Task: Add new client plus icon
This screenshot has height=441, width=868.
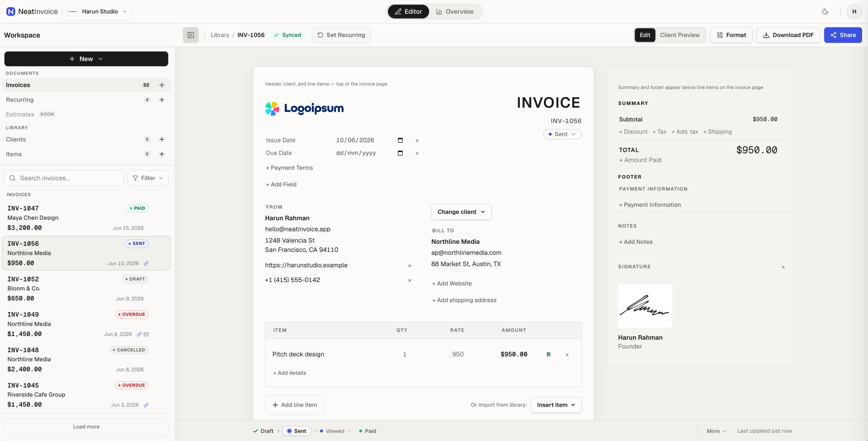Action: pos(162,139)
